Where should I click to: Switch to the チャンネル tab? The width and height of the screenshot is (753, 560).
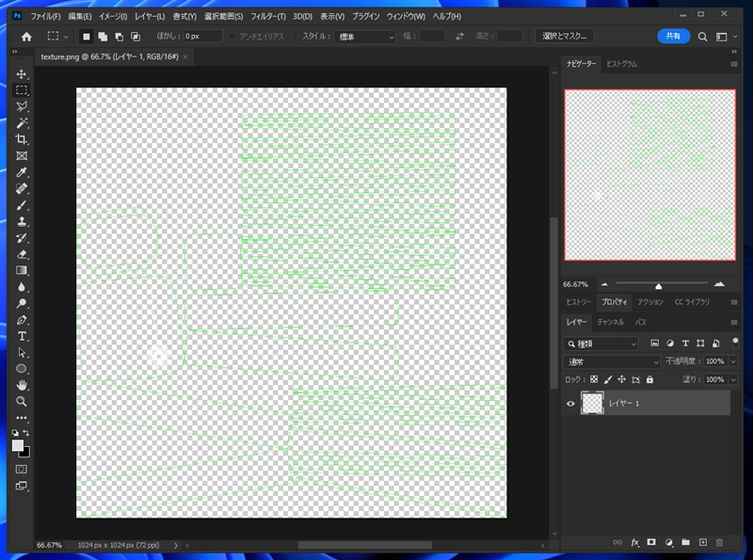coord(610,322)
